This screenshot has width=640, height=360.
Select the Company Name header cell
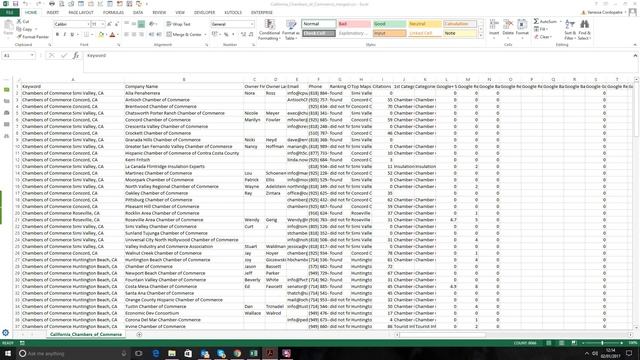[183, 87]
